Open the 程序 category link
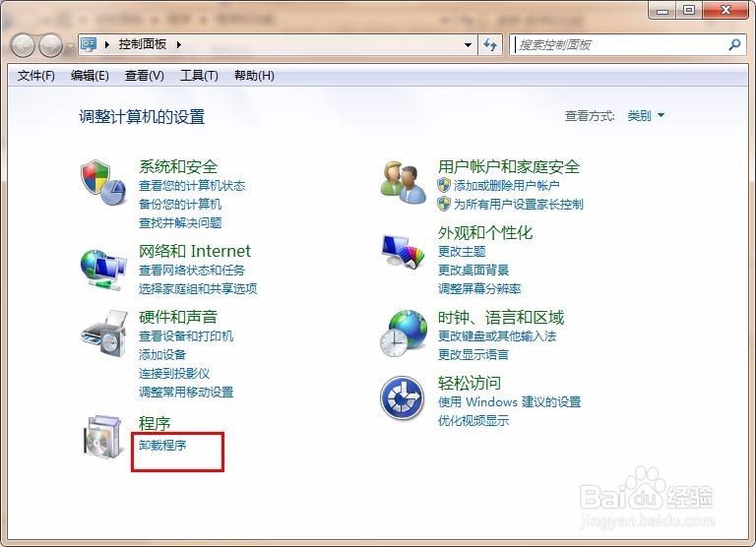The height and width of the screenshot is (547, 756). pos(155,424)
